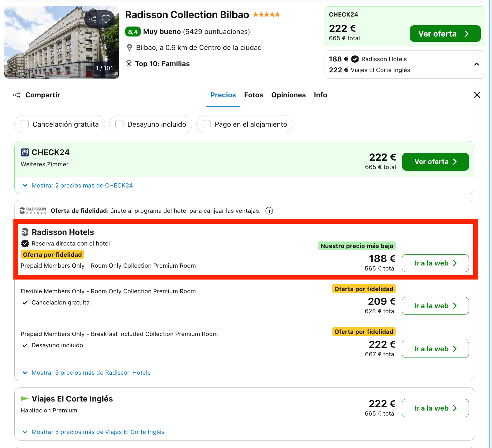The width and height of the screenshot is (492, 448).
Task: Click verified badge in top price summary
Action: tap(355, 59)
